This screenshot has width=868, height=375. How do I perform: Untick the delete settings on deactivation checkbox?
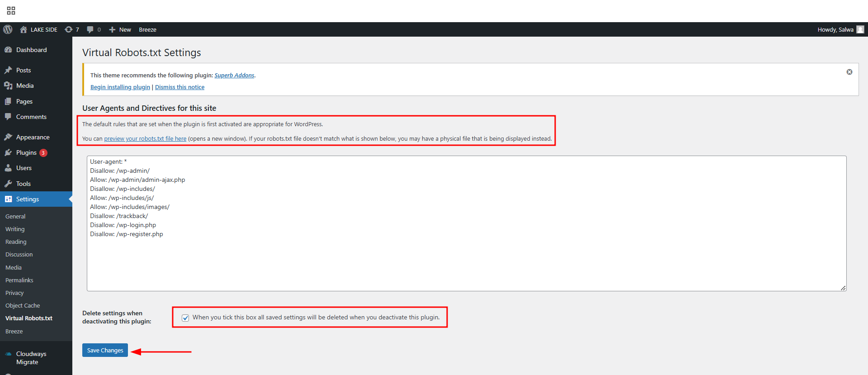coord(185,318)
